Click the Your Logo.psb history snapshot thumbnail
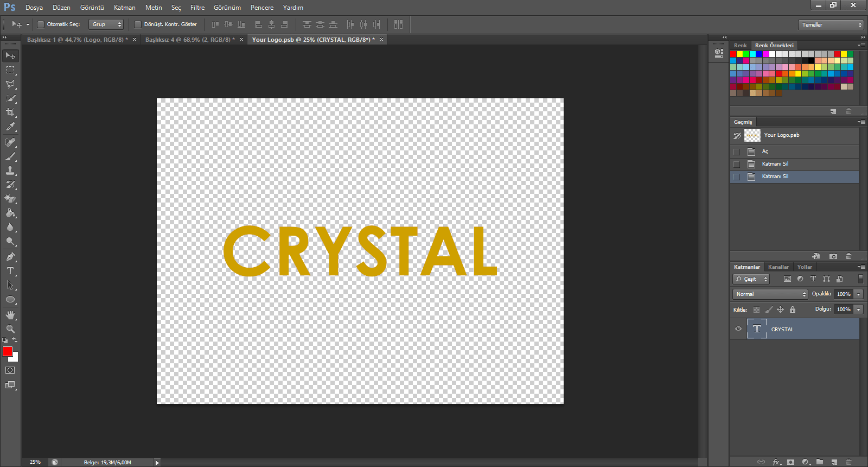Image resolution: width=868 pixels, height=467 pixels. (x=752, y=136)
